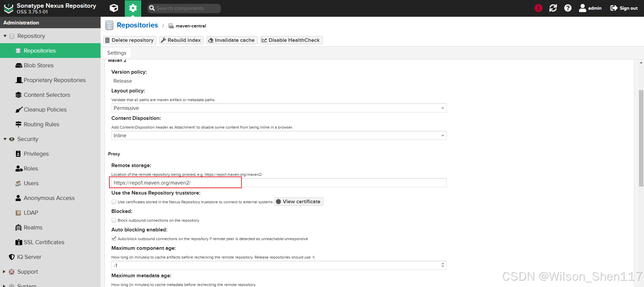
Task: Open the Content Disposition Inline dropdown
Action: (x=279, y=136)
